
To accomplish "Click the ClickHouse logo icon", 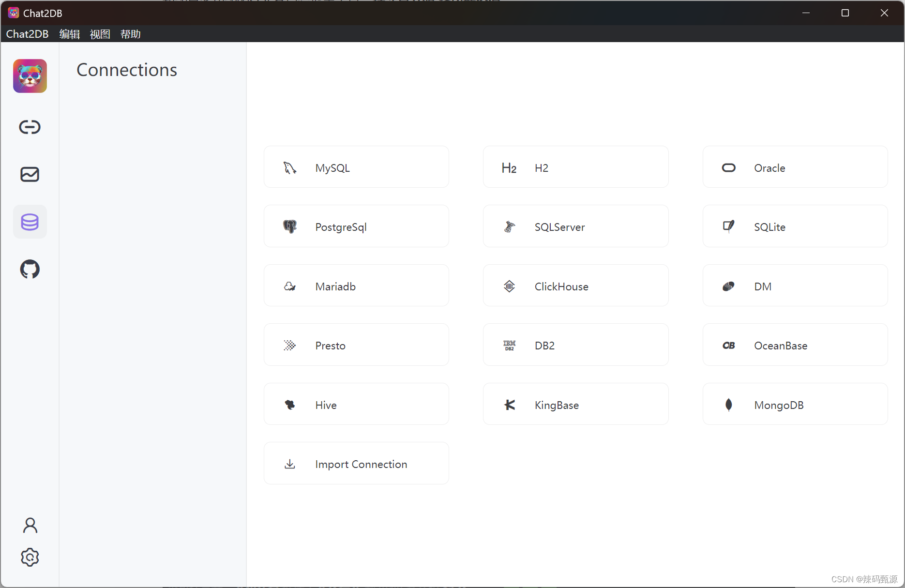I will coord(509,286).
